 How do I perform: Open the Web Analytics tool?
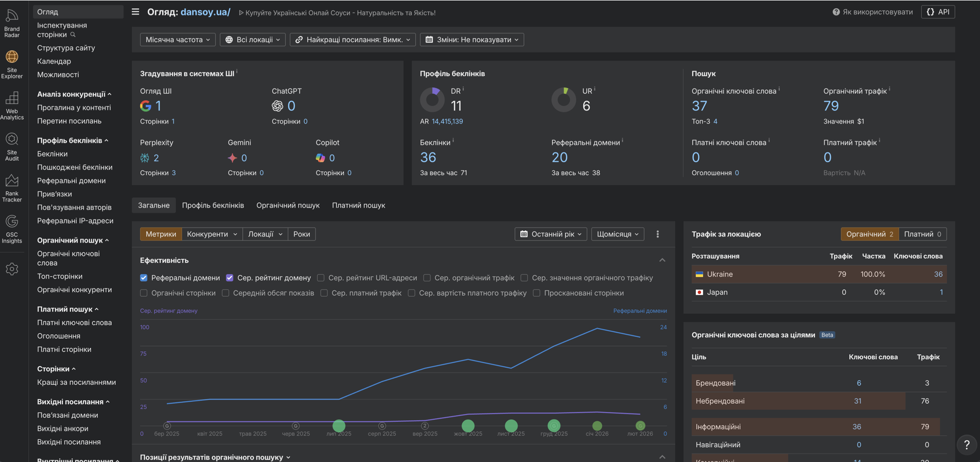click(x=12, y=106)
